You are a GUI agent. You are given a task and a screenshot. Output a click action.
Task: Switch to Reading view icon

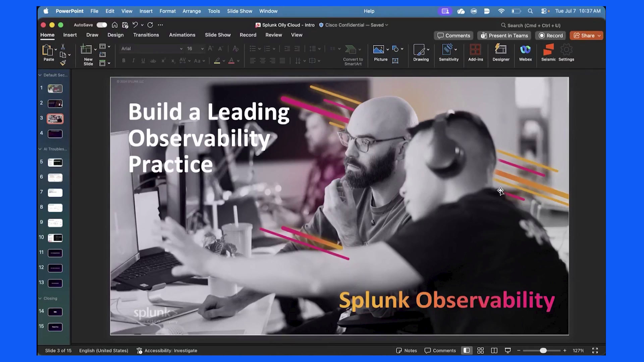tap(494, 350)
